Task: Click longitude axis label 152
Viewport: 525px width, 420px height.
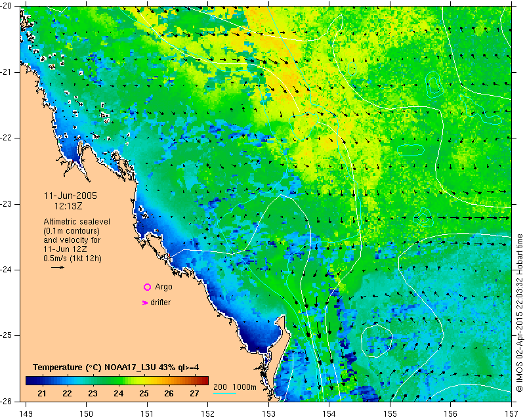Action: [208, 414]
